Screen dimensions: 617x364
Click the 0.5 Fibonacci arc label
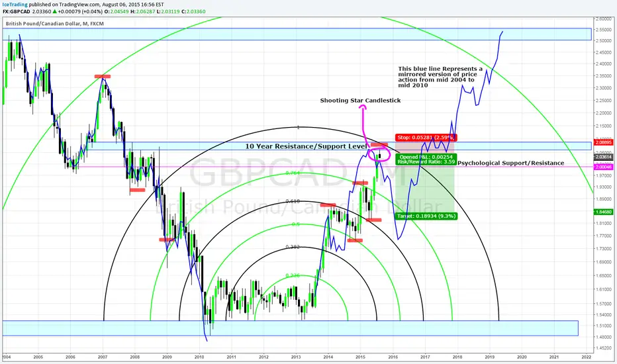295,224
